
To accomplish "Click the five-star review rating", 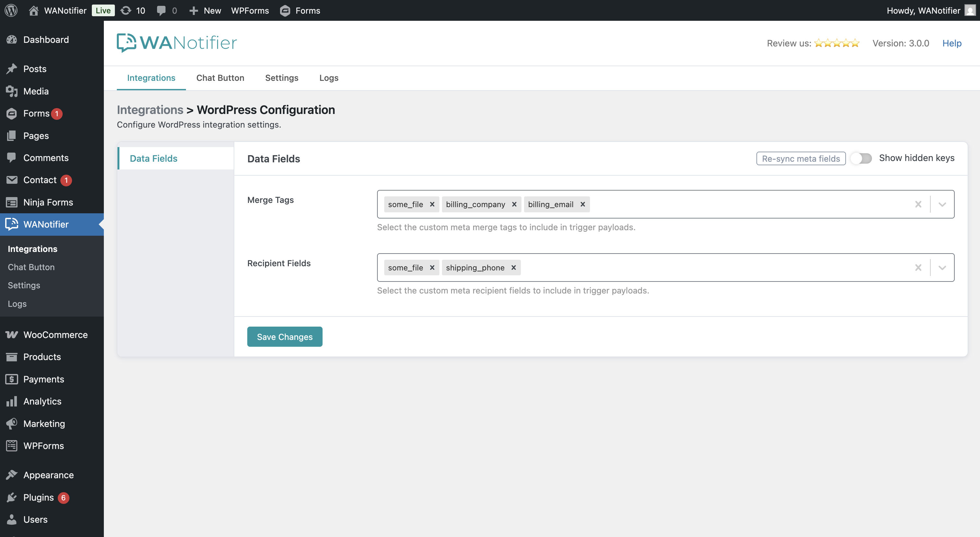I will 836,43.
